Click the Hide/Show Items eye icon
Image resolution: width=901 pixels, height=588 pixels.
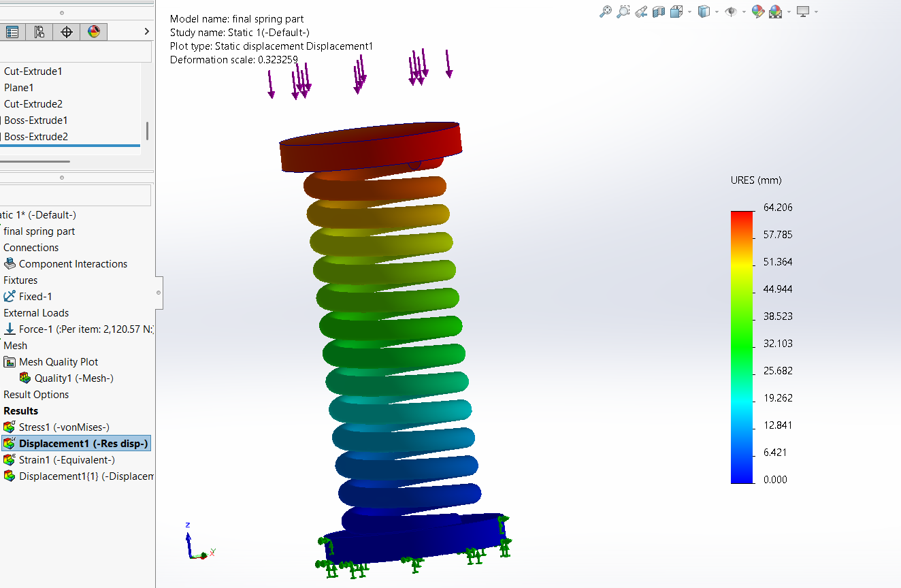click(x=732, y=12)
